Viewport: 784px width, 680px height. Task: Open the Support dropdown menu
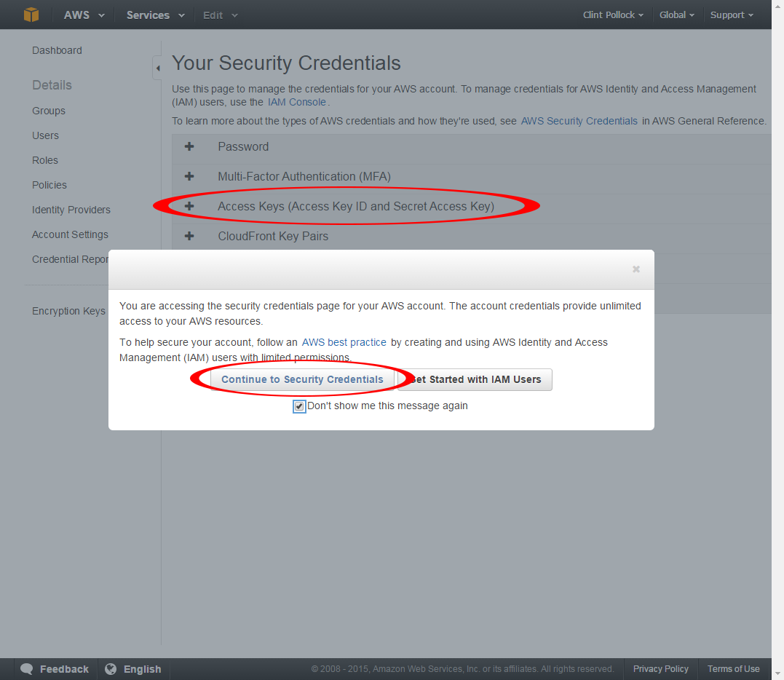click(732, 15)
